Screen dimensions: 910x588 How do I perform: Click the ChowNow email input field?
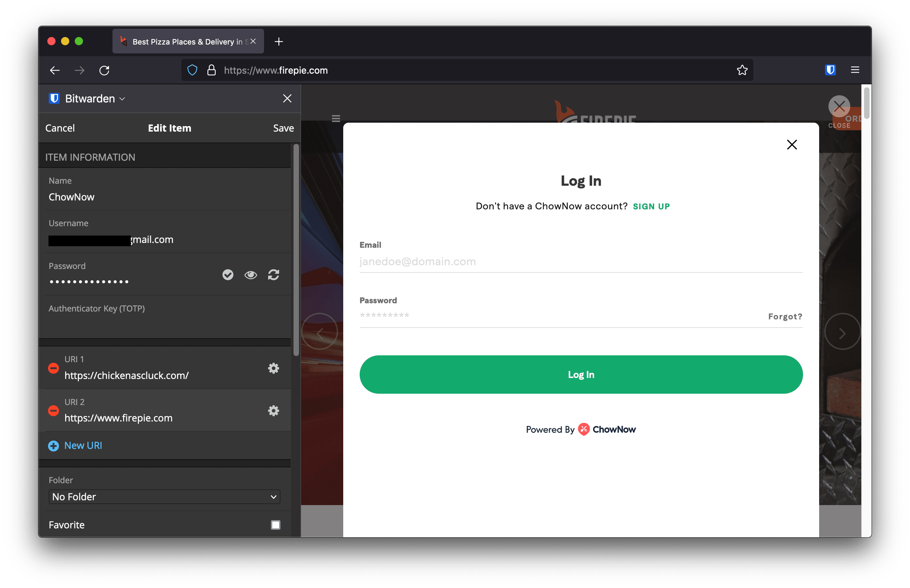tap(581, 261)
